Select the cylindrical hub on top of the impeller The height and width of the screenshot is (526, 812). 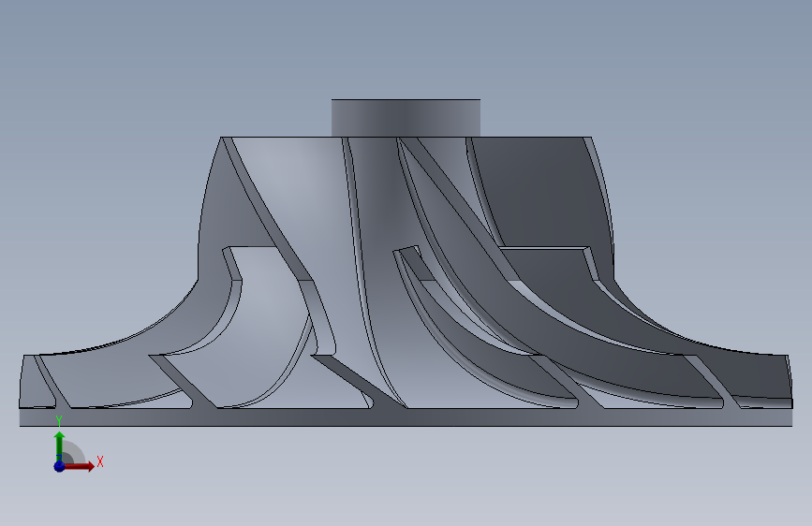click(406, 118)
